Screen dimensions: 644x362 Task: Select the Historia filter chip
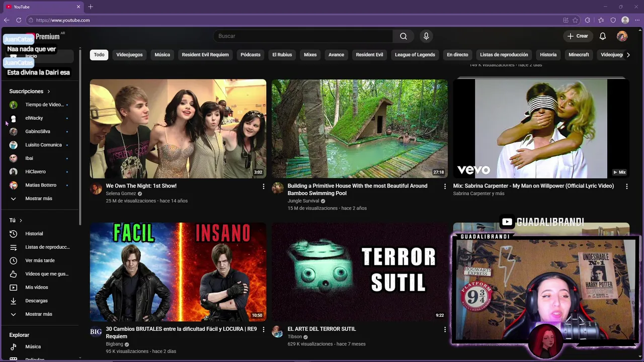(x=548, y=55)
